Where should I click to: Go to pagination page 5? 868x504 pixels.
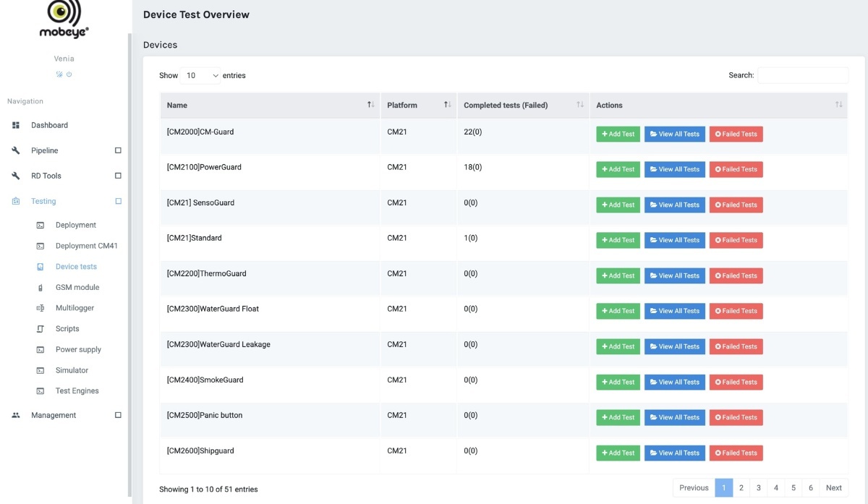(x=793, y=487)
